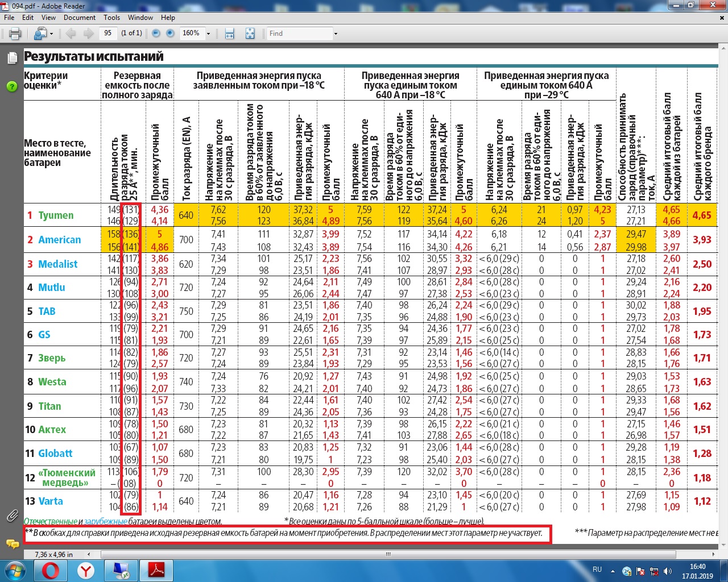Click the remote desktop computer taskbar icon
728x582 pixels.
point(121,571)
